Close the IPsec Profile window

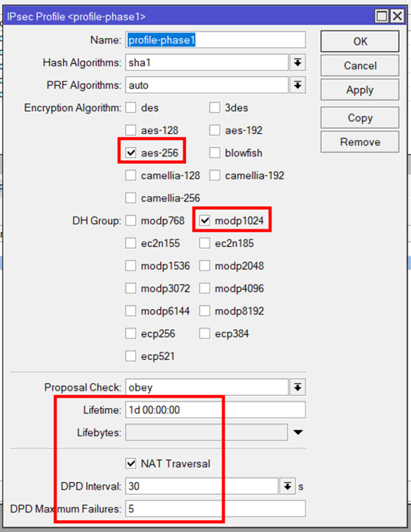pos(398,16)
